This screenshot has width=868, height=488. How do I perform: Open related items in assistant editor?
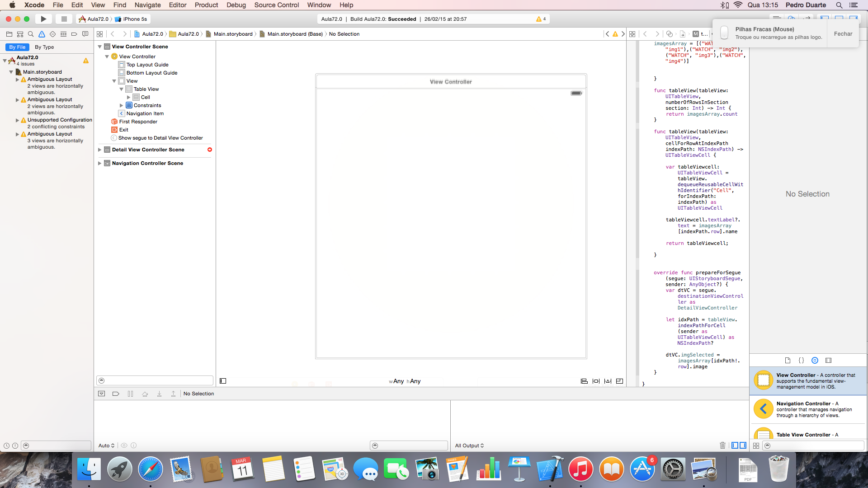[x=632, y=34]
